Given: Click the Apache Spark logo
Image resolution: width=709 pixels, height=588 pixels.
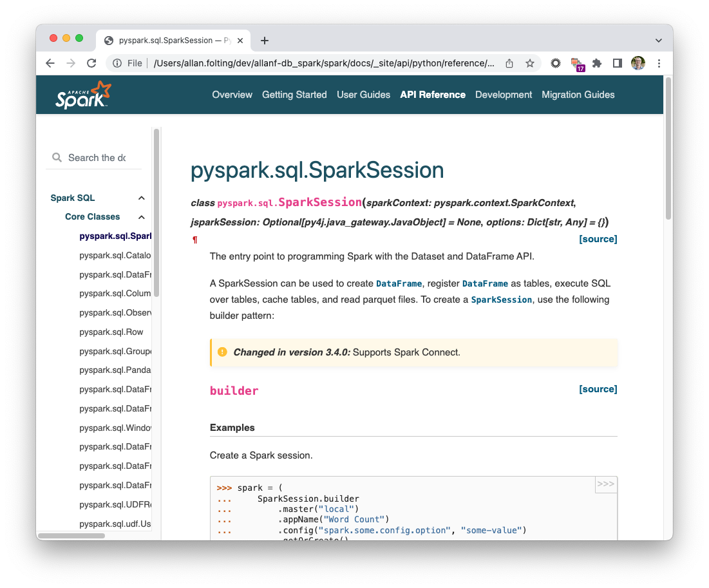Looking at the screenshot, I should pos(83,95).
